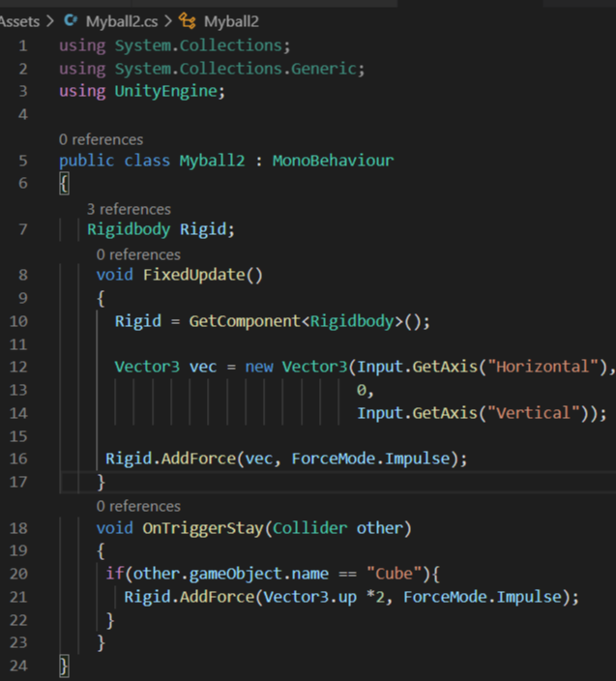Image resolution: width=616 pixels, height=681 pixels.
Task: Click 'ForceMode.Impulse' on line 16
Action: click(x=370, y=459)
